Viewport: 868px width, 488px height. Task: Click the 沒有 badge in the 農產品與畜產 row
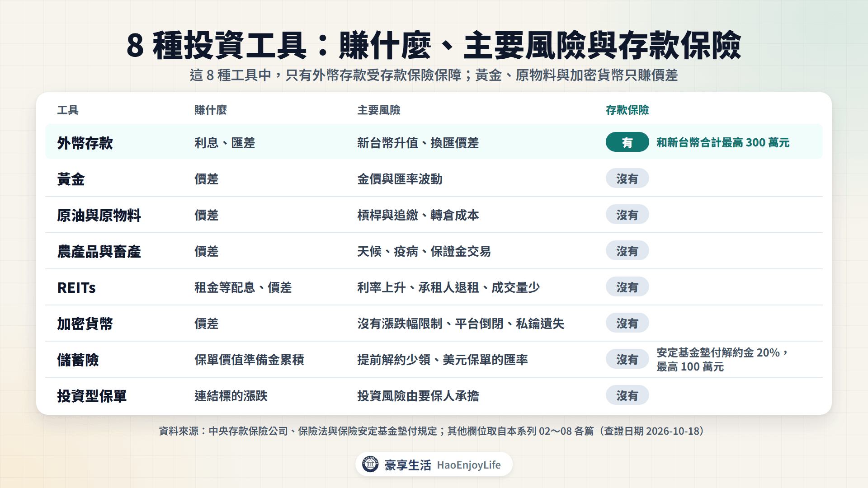coord(627,251)
